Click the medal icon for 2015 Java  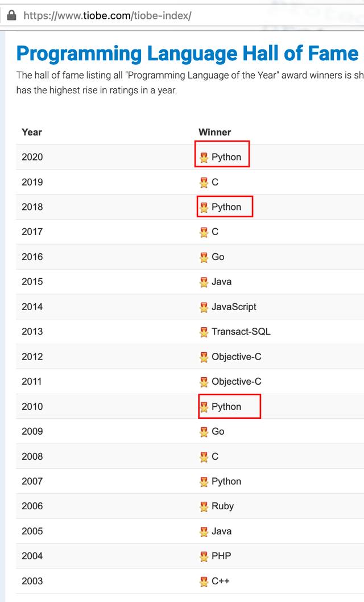[204, 282]
